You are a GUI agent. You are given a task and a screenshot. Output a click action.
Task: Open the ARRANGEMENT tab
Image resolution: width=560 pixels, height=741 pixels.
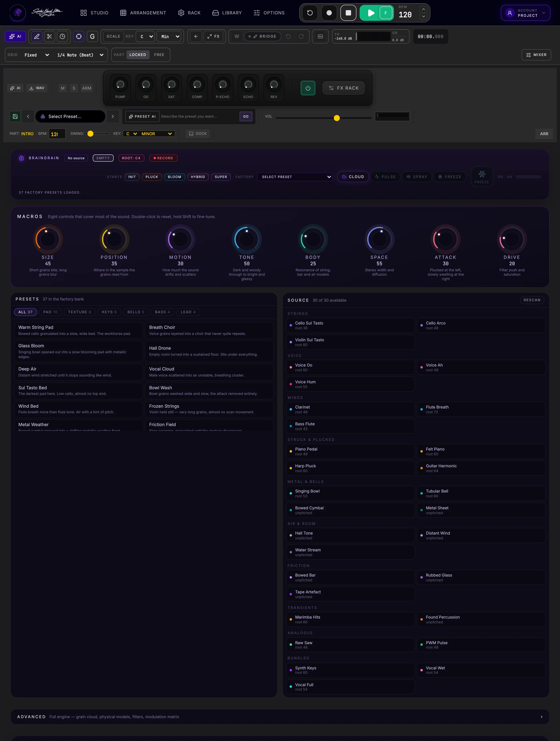coord(143,13)
